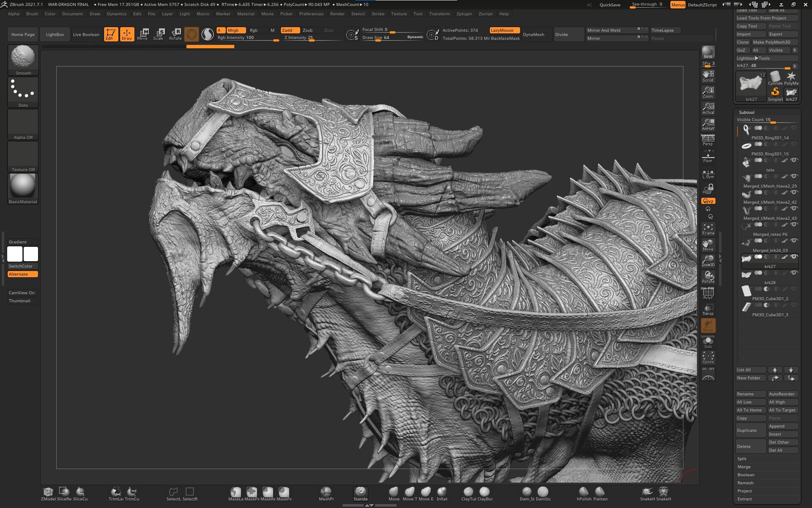This screenshot has width=812, height=508.
Task: Click the Mirror And Weld button
Action: click(609, 30)
